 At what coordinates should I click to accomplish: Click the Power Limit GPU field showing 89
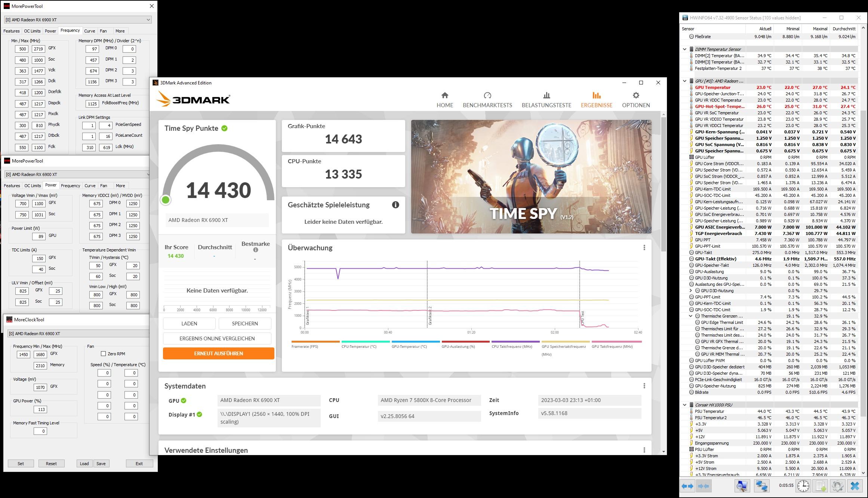coord(39,236)
